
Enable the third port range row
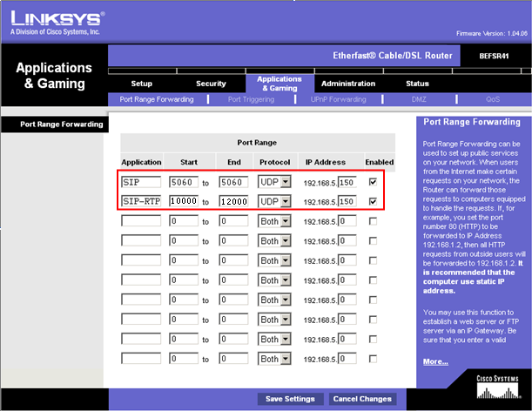click(x=373, y=221)
